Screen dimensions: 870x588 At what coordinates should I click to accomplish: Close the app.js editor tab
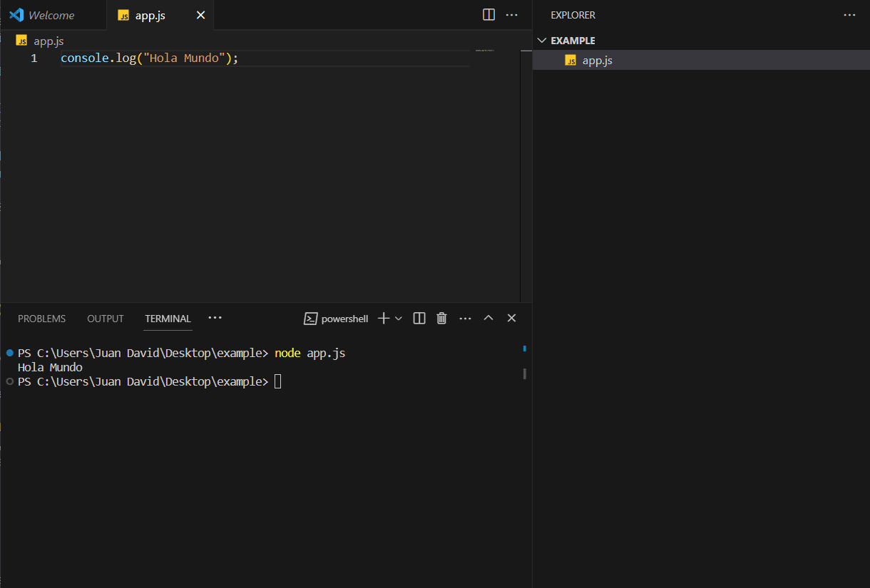coord(200,14)
